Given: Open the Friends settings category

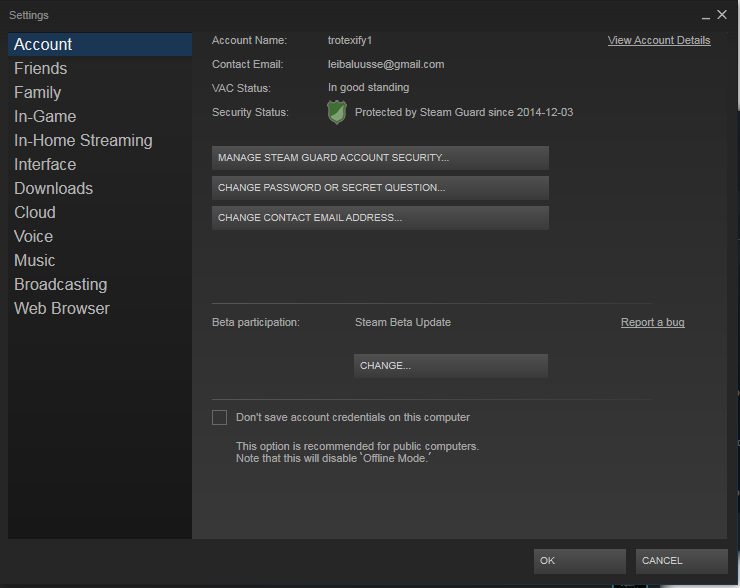Looking at the screenshot, I should 100,68.
